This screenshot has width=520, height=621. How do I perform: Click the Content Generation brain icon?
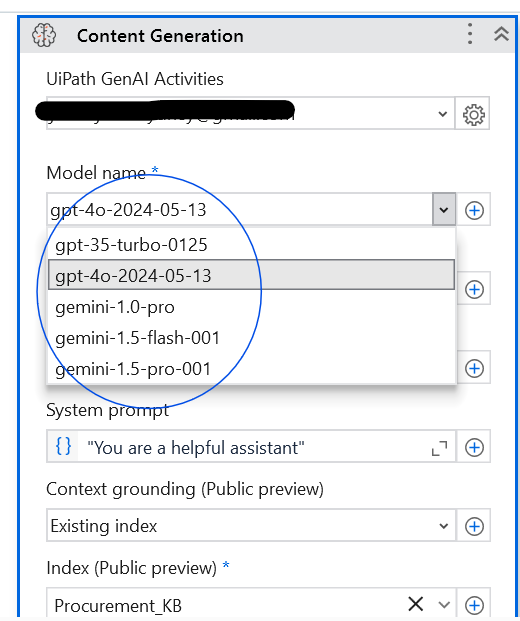44,36
